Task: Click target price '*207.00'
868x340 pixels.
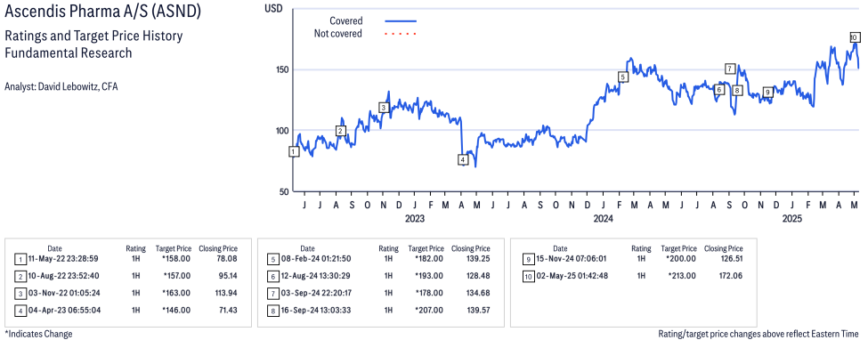Action: [429, 310]
